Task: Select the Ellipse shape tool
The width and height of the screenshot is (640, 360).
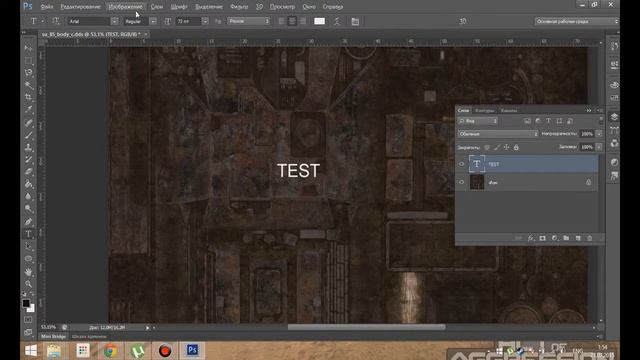Action: [28, 259]
